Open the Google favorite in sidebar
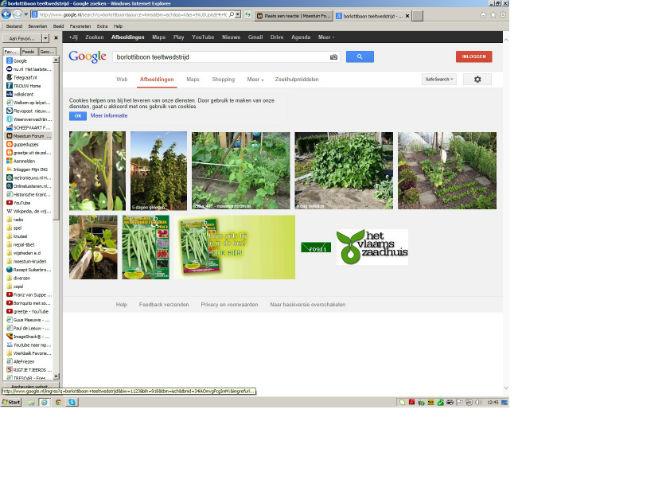The image size is (650, 487). (20, 61)
